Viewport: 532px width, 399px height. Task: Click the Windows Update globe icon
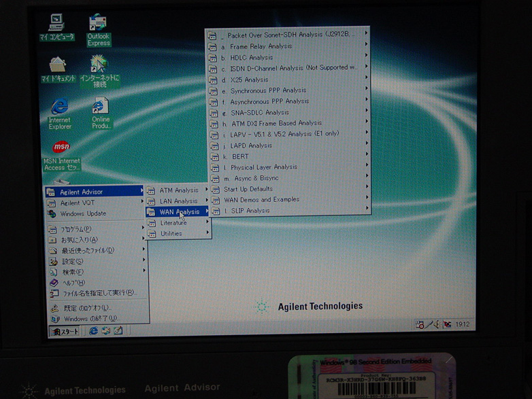pyautogui.click(x=52, y=214)
